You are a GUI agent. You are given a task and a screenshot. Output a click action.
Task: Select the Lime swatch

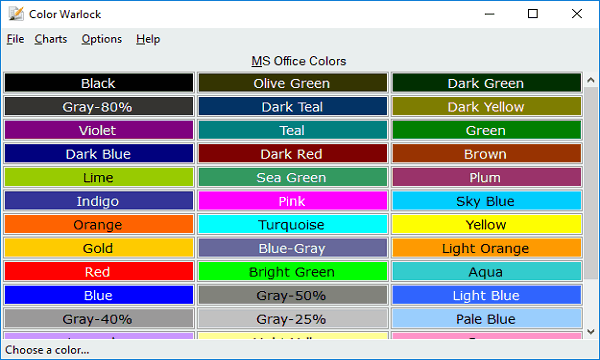99,177
